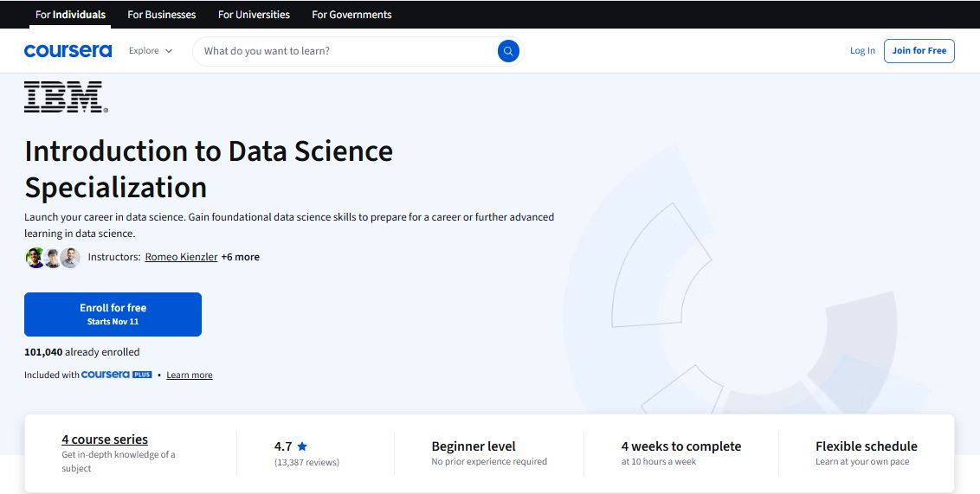The height and width of the screenshot is (494, 980).
Task: Click the +6 more instructors text
Action: click(x=240, y=257)
